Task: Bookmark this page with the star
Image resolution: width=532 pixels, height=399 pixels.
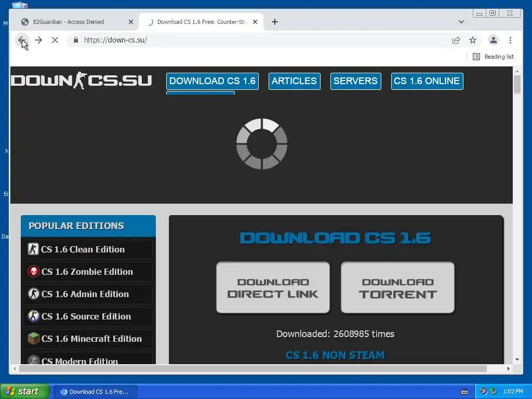Action: (473, 40)
